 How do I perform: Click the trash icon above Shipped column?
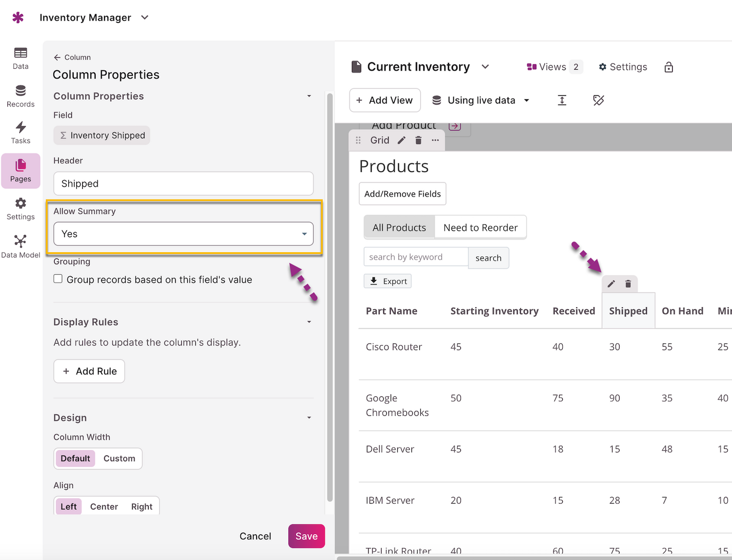[628, 284]
